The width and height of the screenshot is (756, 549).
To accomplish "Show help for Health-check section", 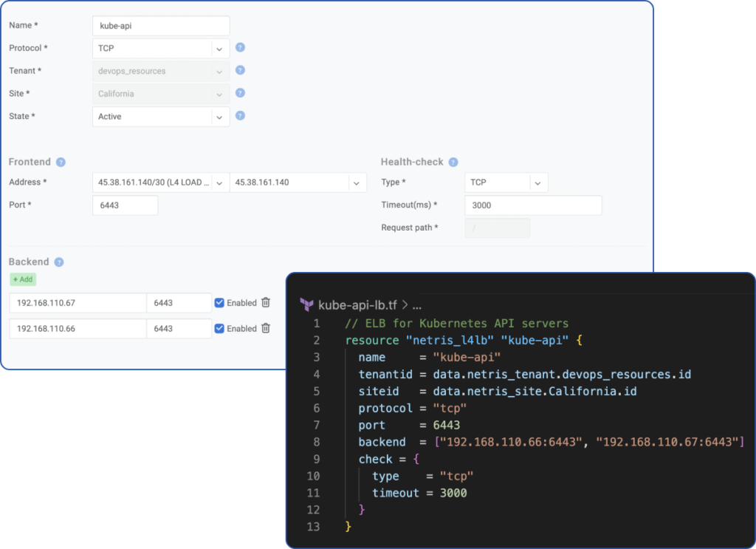I will pyautogui.click(x=453, y=162).
